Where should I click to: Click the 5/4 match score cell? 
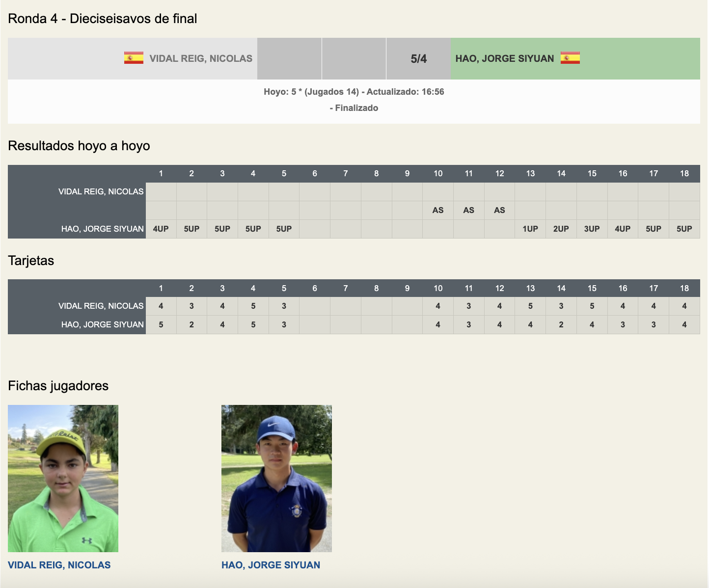[418, 59]
